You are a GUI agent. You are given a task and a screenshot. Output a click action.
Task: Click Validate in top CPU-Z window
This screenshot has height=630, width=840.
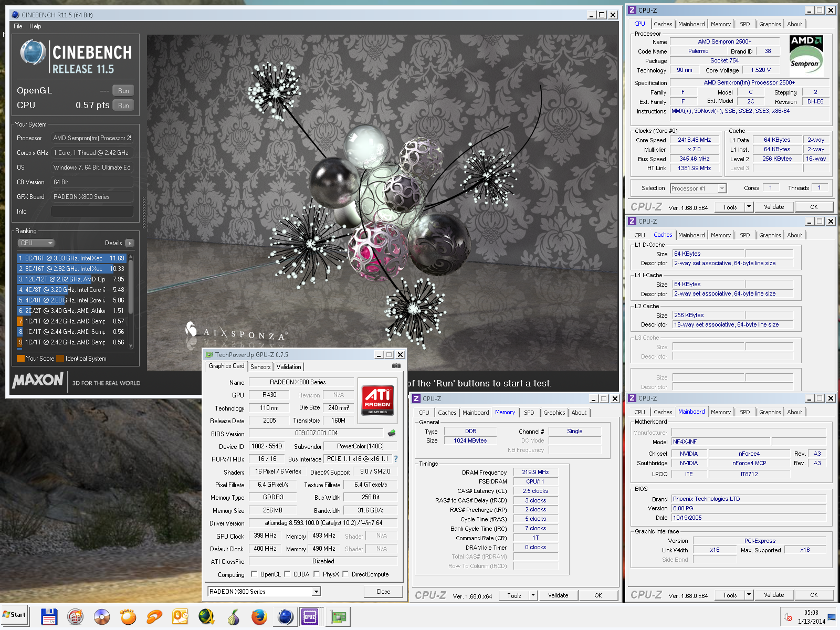tap(774, 207)
